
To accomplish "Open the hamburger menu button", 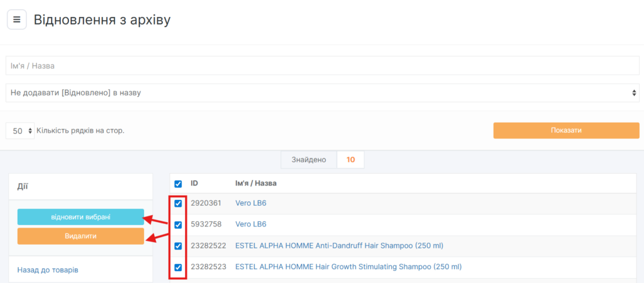I will (16, 19).
